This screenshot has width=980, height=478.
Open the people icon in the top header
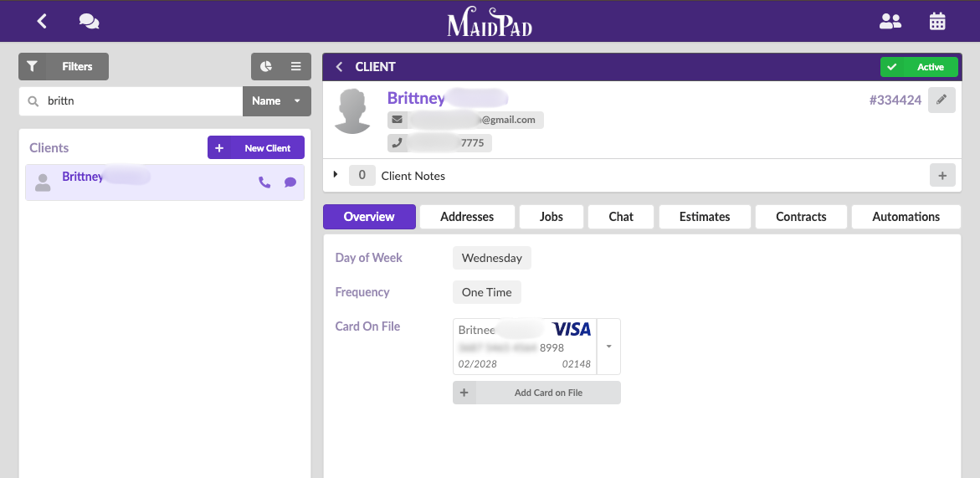[x=890, y=21]
